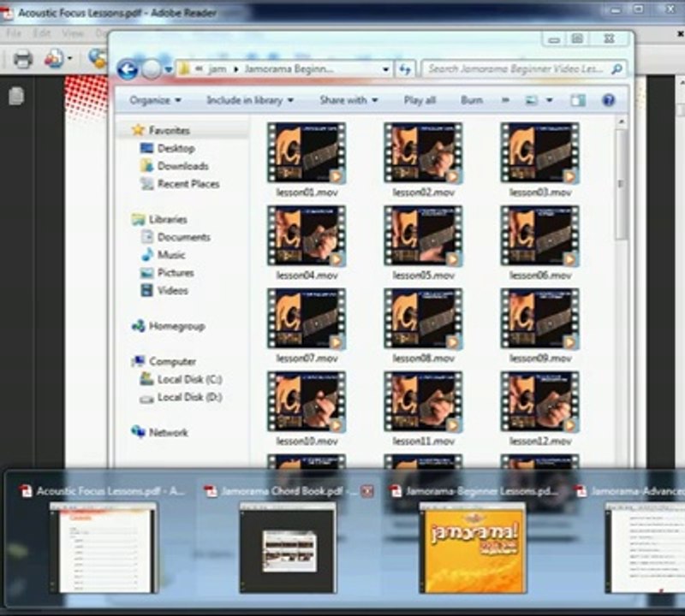This screenshot has height=616, width=685.
Task: Click the Downloads folder icon under Favorites
Action: pos(146,166)
